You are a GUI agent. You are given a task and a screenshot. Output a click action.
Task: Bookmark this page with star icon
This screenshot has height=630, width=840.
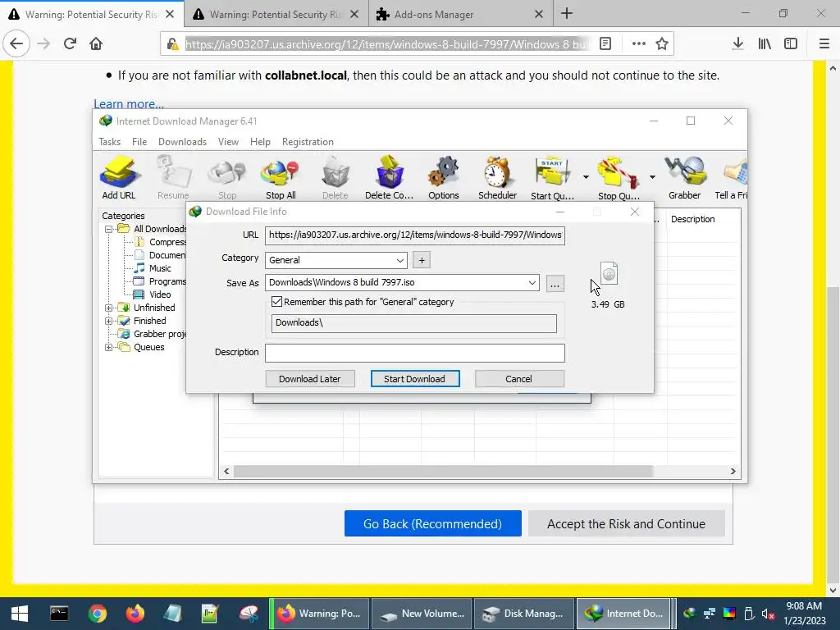point(662,44)
